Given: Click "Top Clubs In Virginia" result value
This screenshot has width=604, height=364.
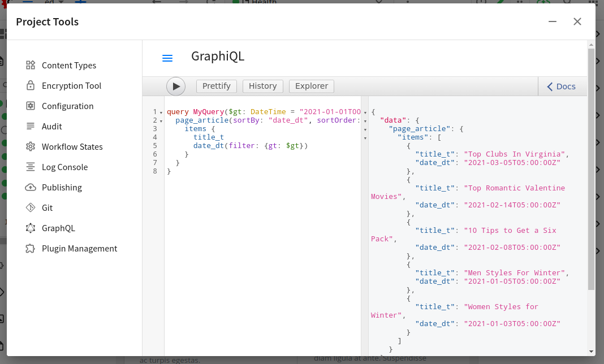Looking at the screenshot, I should tap(514, 154).
